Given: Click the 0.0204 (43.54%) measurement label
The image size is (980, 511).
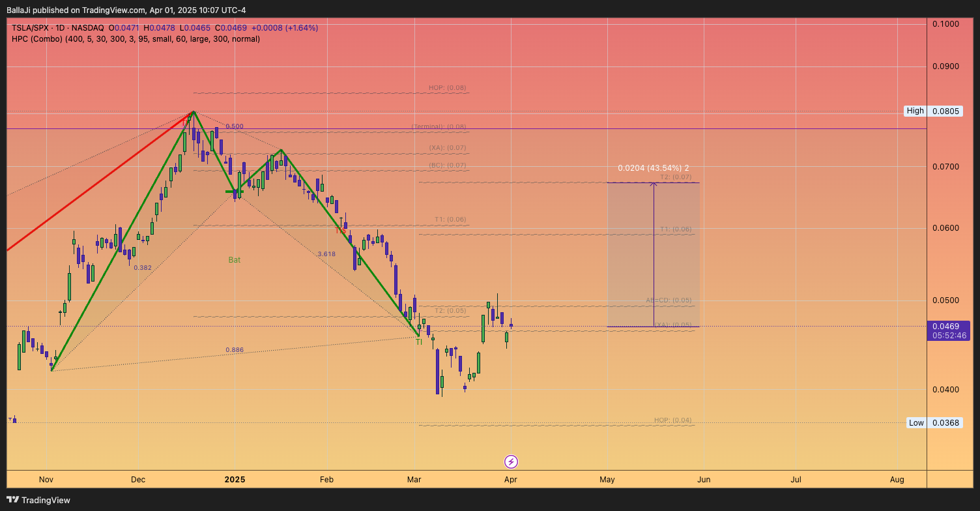Looking at the screenshot, I should [x=654, y=168].
